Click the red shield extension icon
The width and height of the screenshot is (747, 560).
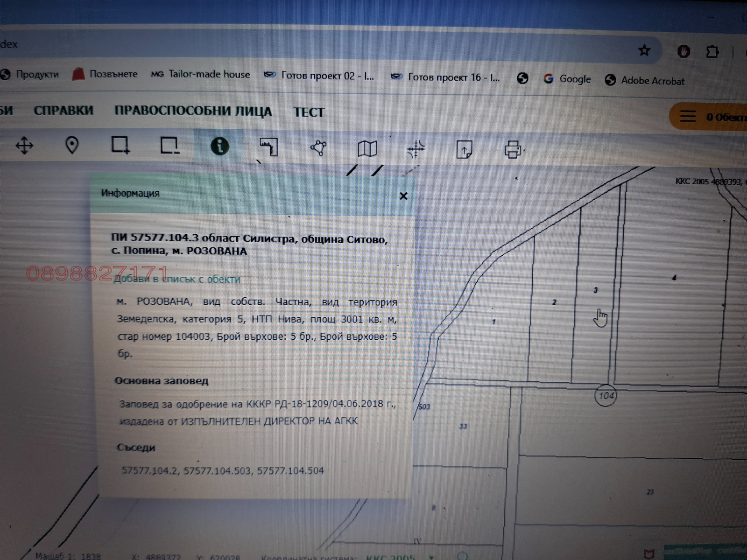(x=684, y=51)
